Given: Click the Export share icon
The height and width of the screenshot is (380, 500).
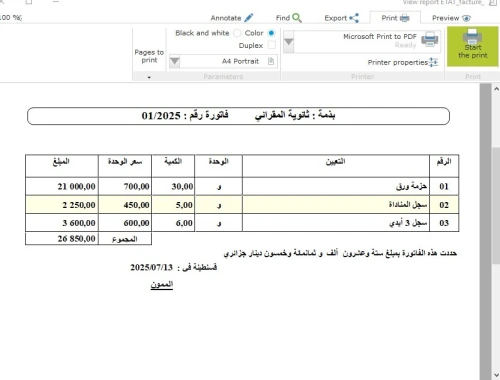Looking at the screenshot, I should [x=354, y=18].
